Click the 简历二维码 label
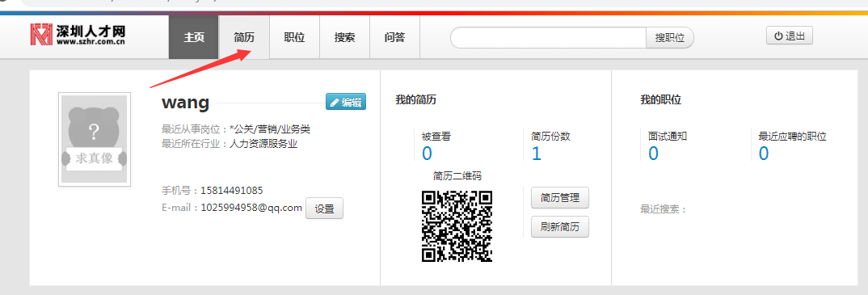 click(x=457, y=176)
